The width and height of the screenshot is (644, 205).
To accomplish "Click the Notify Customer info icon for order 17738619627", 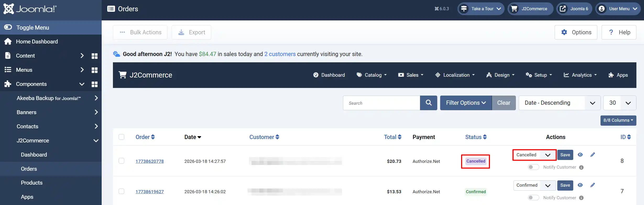I will pyautogui.click(x=581, y=198).
